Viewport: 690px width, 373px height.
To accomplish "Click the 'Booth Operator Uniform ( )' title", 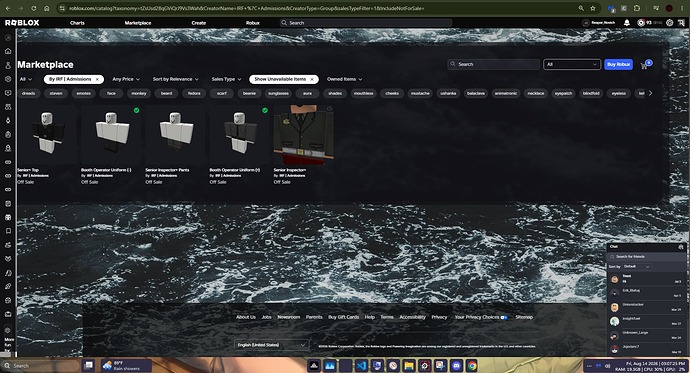I will click(106, 170).
